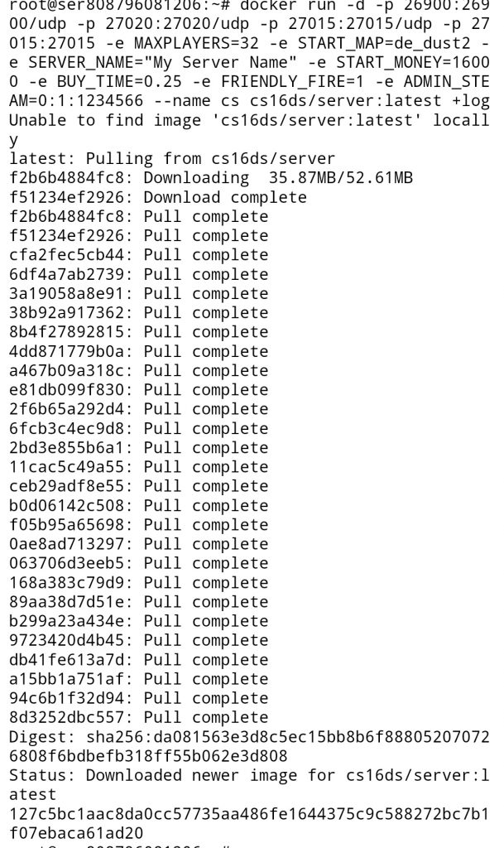This screenshot has width=504, height=848.
Task: Click the b299a23a434e Pull complete line
Action: coord(138,621)
